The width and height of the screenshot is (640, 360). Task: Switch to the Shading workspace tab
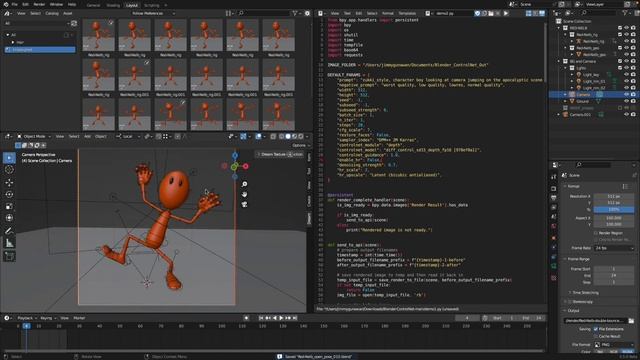tap(113, 5)
